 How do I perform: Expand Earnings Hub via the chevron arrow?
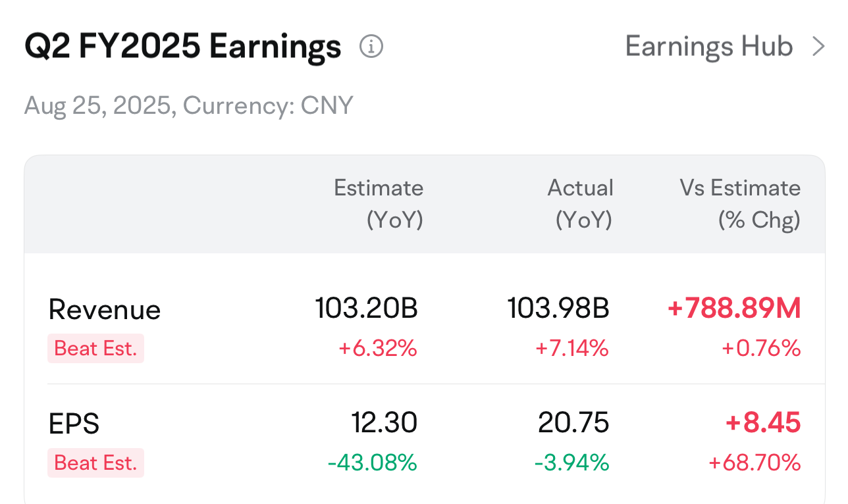coord(818,47)
